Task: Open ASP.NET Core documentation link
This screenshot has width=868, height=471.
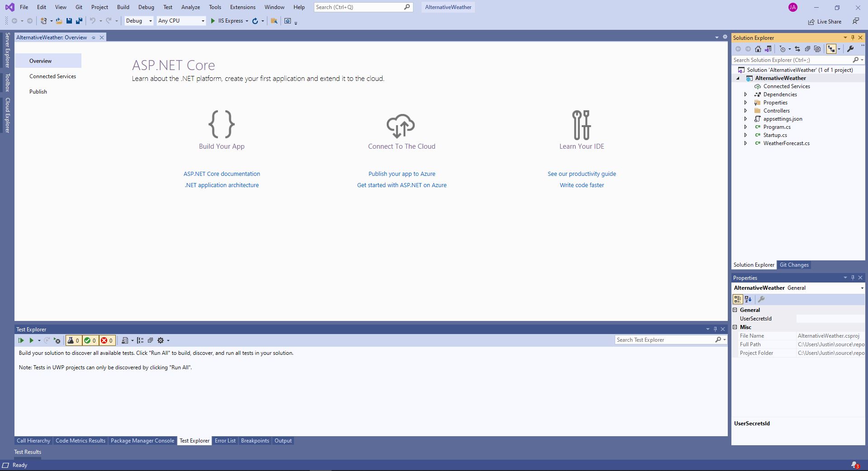Action: [x=222, y=174]
